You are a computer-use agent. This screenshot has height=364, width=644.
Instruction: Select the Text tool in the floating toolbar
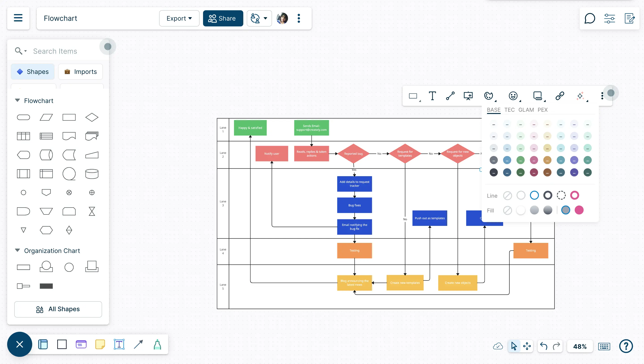click(432, 96)
